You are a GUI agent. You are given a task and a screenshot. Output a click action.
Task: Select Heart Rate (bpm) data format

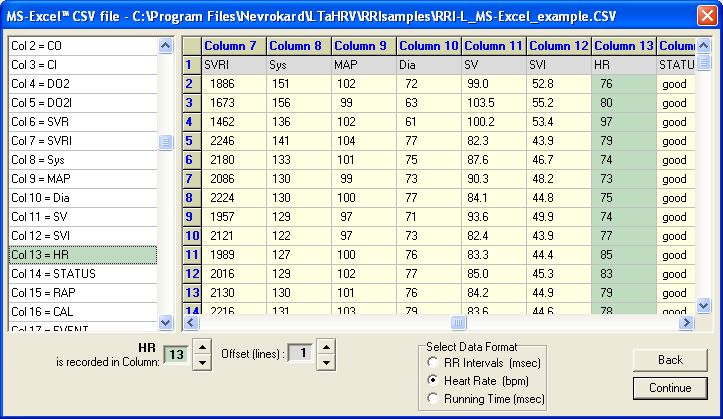click(432, 380)
